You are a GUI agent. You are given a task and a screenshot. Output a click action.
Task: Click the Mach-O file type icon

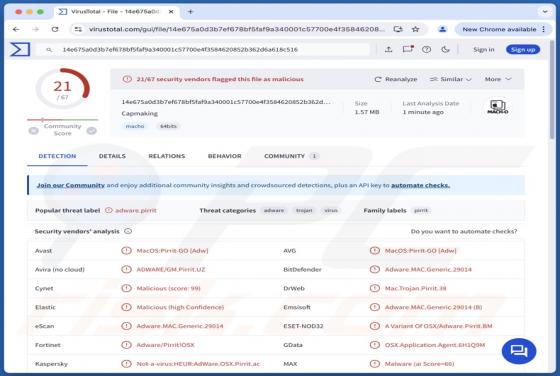498,107
